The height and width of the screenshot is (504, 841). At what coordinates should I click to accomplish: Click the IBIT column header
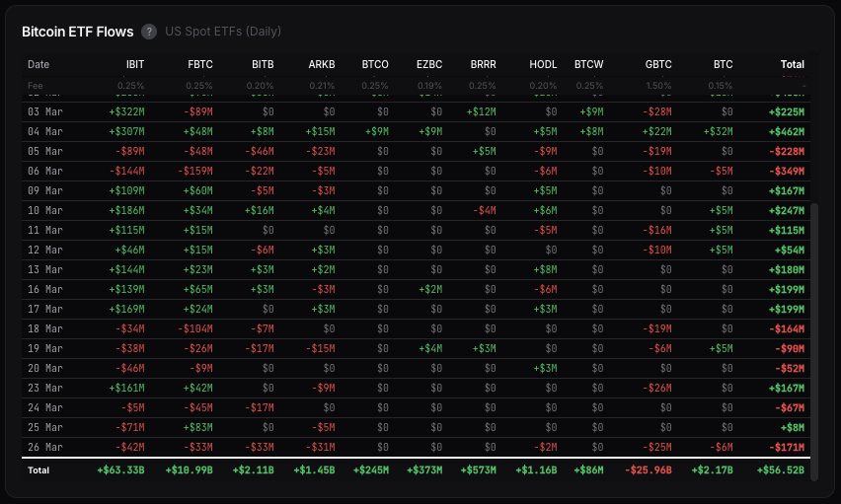(x=134, y=64)
